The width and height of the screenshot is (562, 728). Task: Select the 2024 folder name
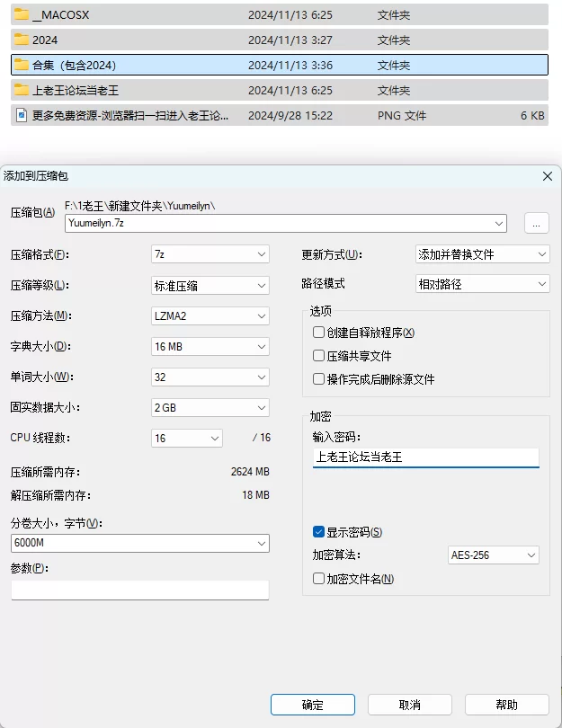45,40
